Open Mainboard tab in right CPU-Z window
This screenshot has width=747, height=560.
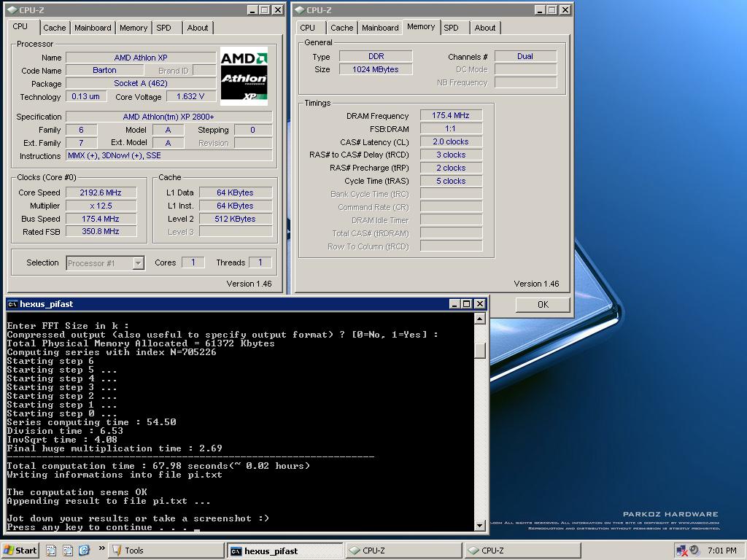(x=380, y=28)
